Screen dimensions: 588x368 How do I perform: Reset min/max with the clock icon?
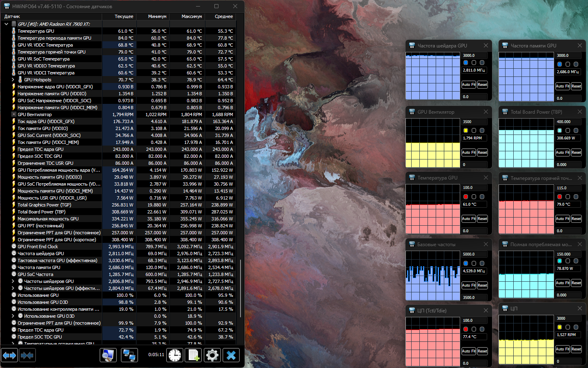(175, 355)
